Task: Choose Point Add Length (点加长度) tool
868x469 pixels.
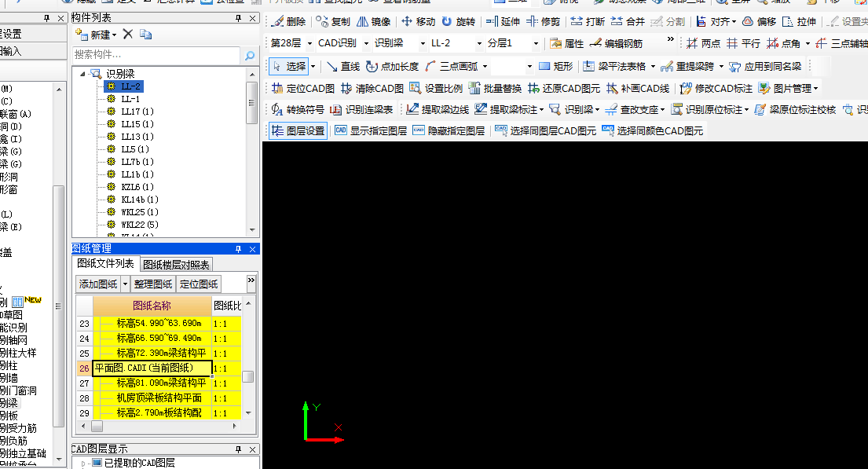Action: 393,67
